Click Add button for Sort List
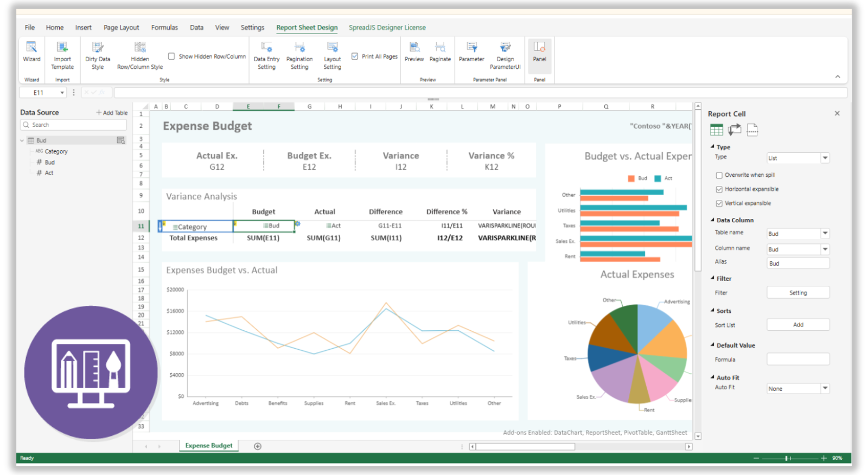The image size is (868, 475). (797, 325)
